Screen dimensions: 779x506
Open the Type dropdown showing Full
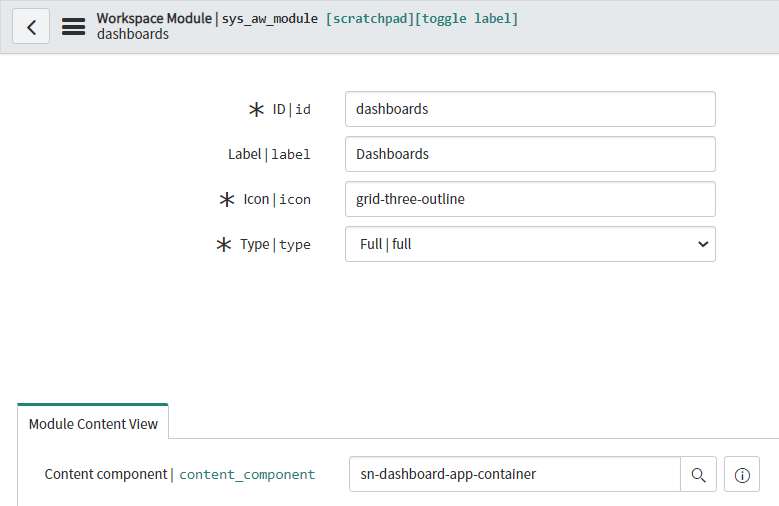pos(530,244)
